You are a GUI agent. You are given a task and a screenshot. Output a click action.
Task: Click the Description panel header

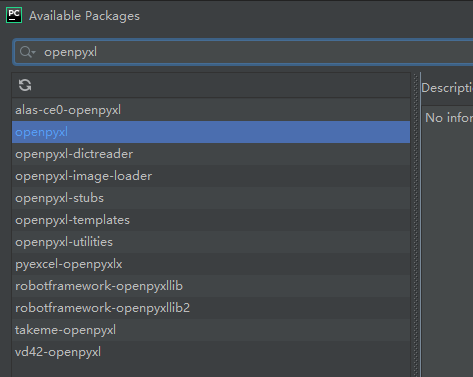(x=447, y=88)
